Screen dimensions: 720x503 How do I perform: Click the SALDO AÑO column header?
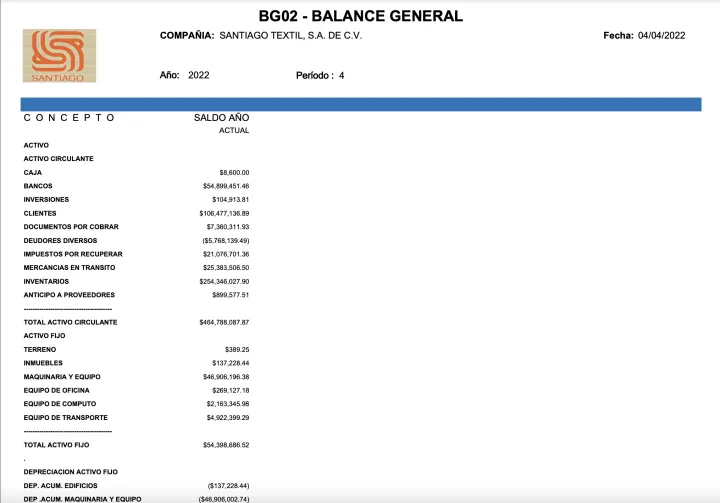(221, 117)
